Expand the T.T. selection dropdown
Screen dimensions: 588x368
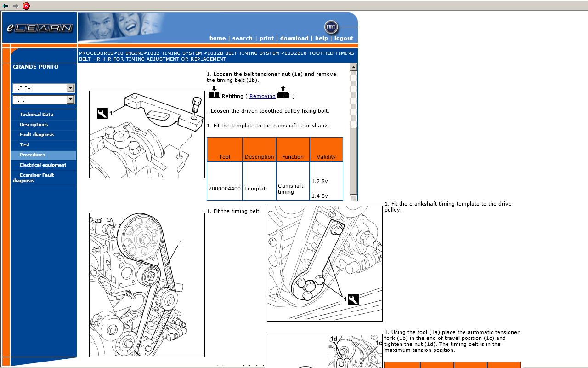tap(70, 100)
